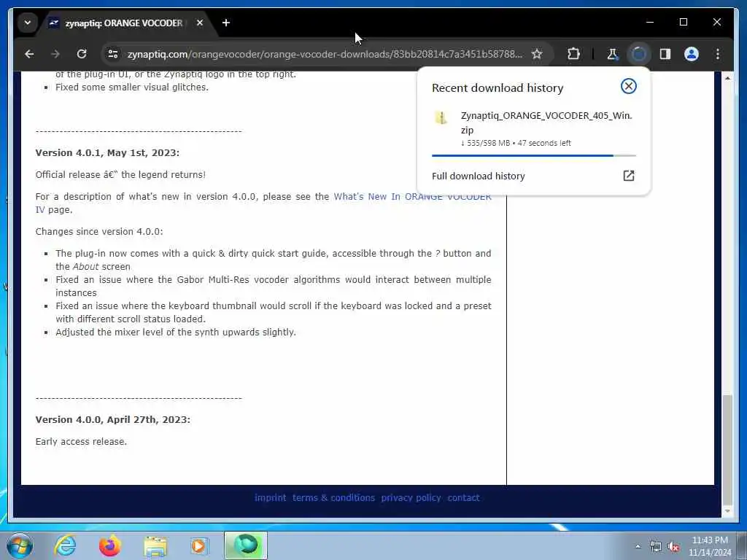
Task: Select the ORANGE VOCODER tab
Action: tap(124, 23)
